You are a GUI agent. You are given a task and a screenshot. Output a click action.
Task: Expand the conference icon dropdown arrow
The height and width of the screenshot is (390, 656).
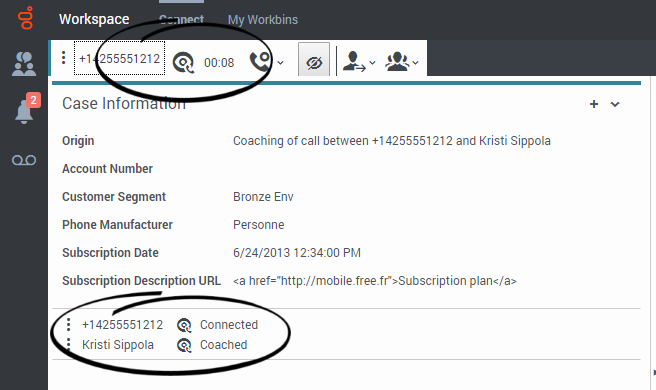[x=415, y=63]
